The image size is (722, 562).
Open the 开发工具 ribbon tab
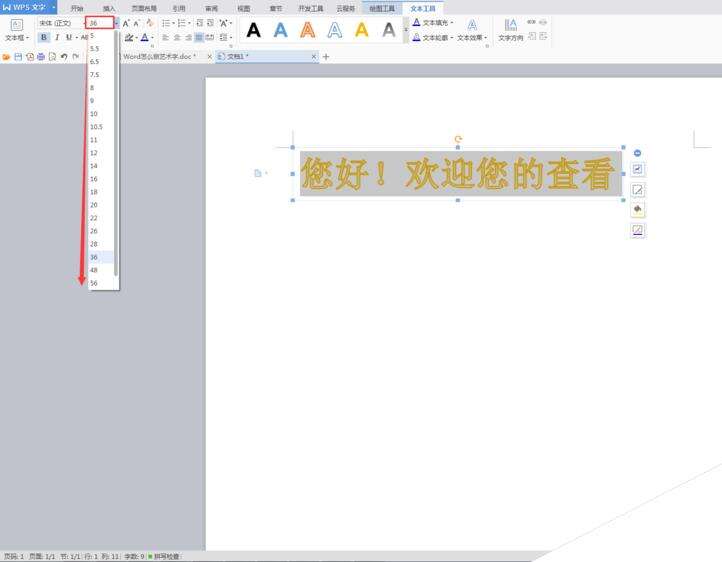[x=311, y=8]
